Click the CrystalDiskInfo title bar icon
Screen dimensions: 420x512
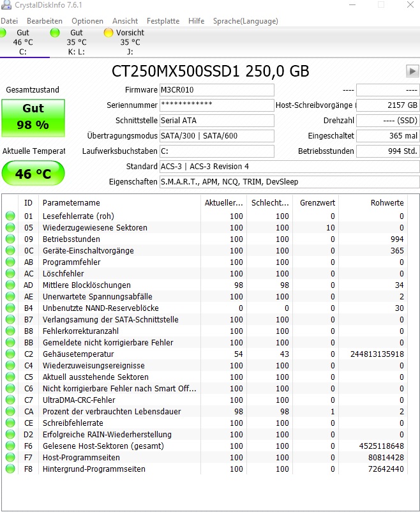pyautogui.click(x=6, y=4)
